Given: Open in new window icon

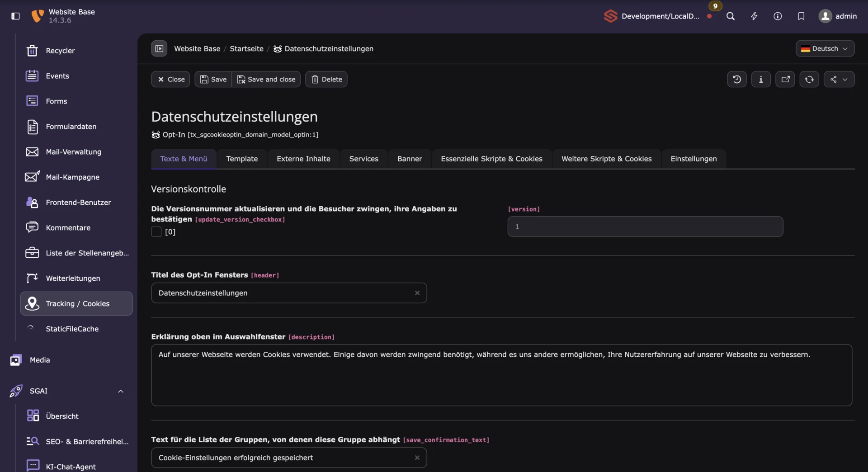Looking at the screenshot, I should (x=785, y=80).
